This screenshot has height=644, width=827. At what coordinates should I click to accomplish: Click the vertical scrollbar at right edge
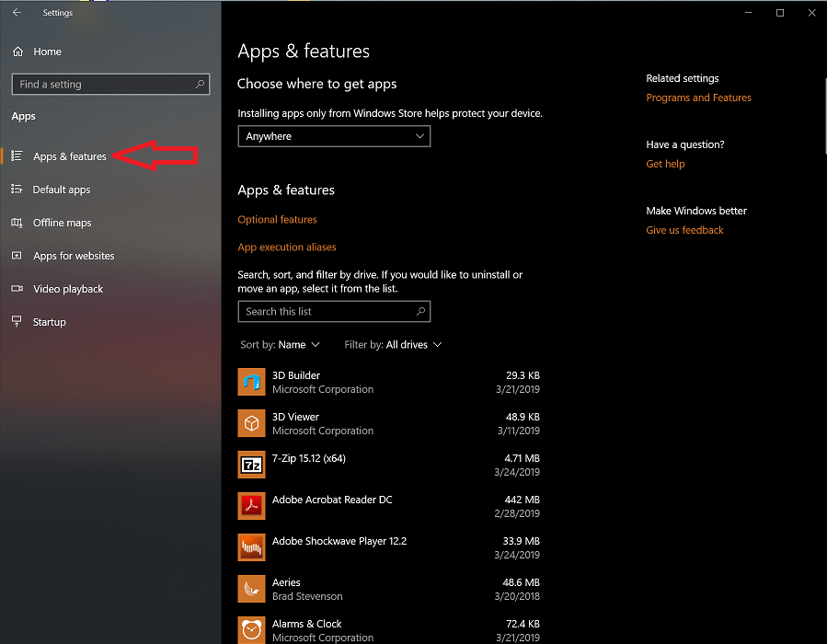[825, 116]
